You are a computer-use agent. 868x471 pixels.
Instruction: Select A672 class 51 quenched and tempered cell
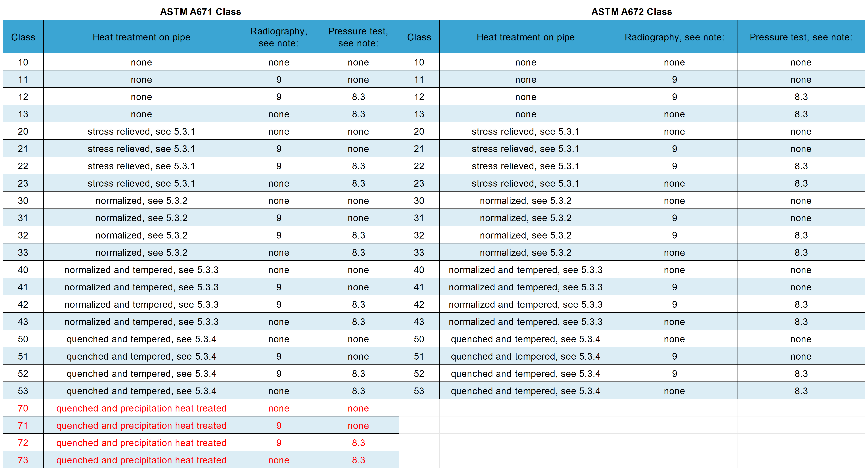click(x=526, y=356)
